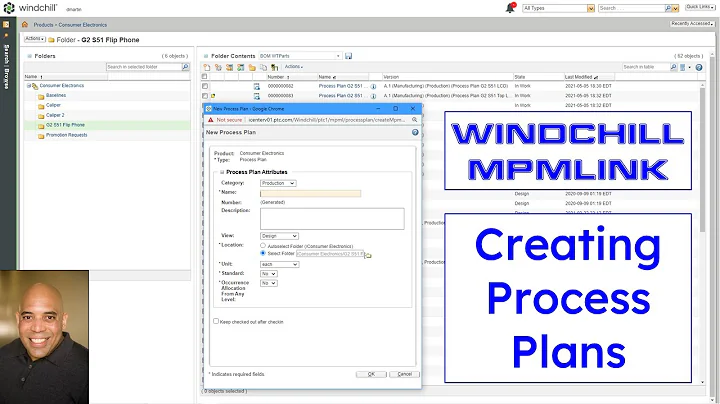Viewport: 720px width, 404px height.
Task: Click info icon for process plan 0000000002
Action: tap(373, 86)
